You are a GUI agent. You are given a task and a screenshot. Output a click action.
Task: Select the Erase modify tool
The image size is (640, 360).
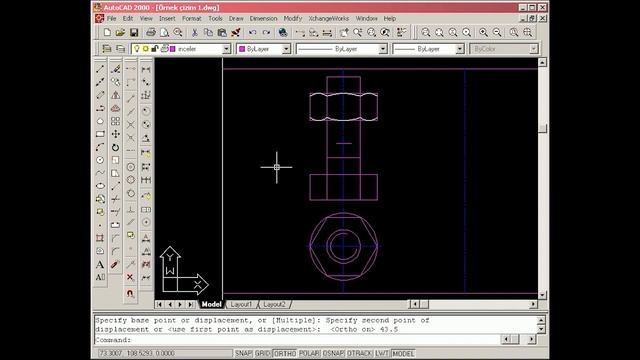click(116, 69)
